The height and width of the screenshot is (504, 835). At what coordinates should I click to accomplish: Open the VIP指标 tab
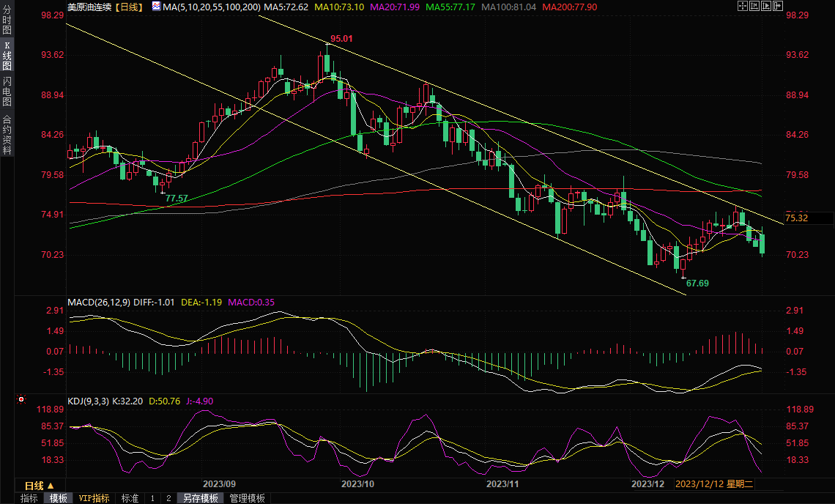(x=94, y=498)
